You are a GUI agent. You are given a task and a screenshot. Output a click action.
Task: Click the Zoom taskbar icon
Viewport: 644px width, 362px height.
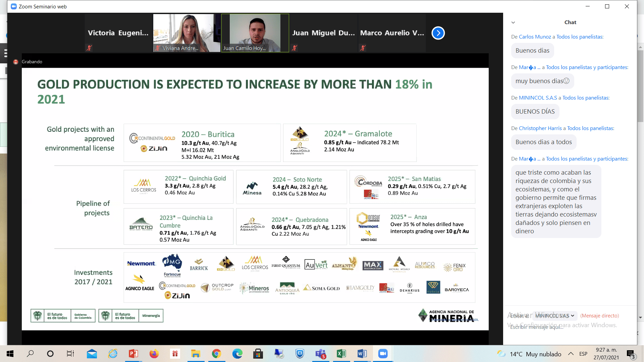(x=383, y=354)
